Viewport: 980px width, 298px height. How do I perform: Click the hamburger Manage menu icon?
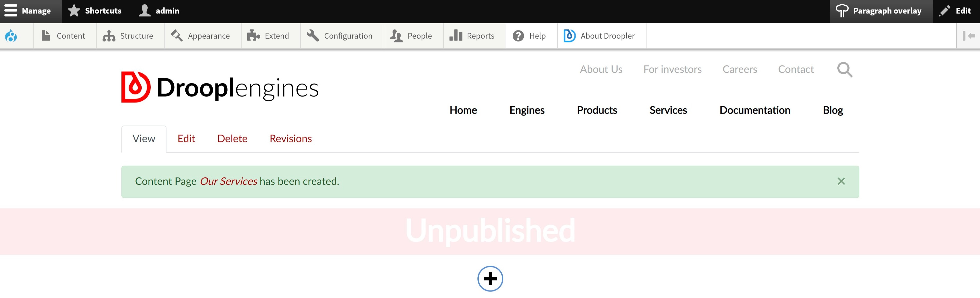(x=11, y=11)
